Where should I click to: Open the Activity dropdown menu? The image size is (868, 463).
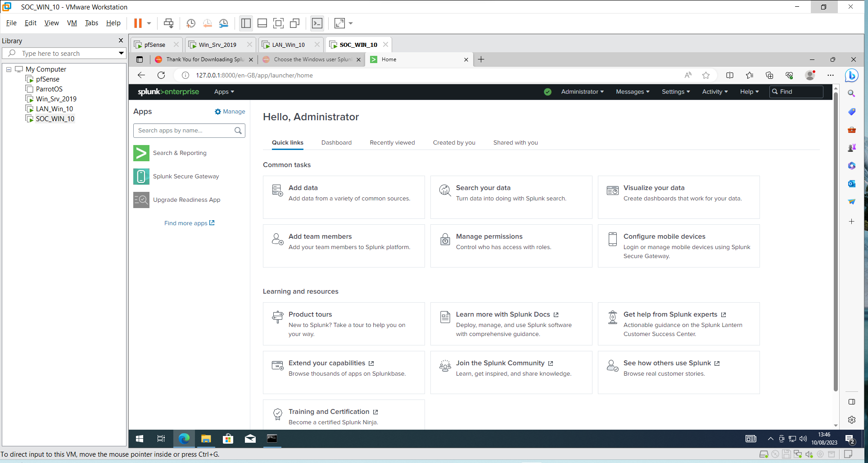pos(715,92)
